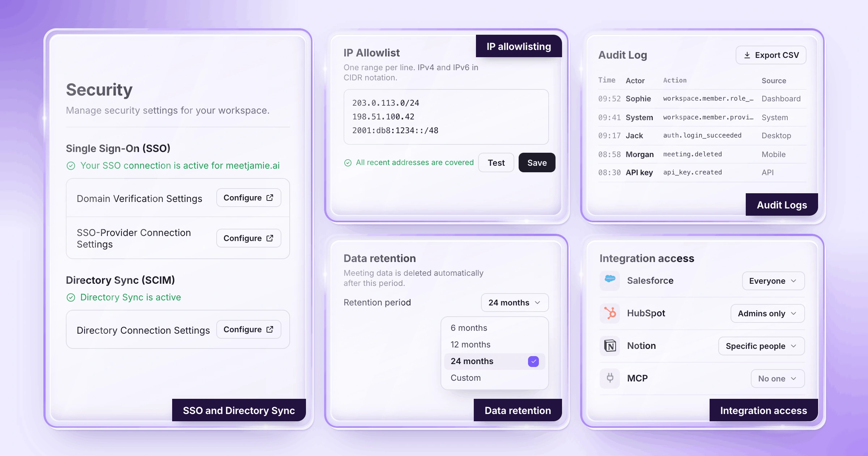Click the 2001:db8:1234::/48 range line
868x456 pixels.
click(395, 131)
